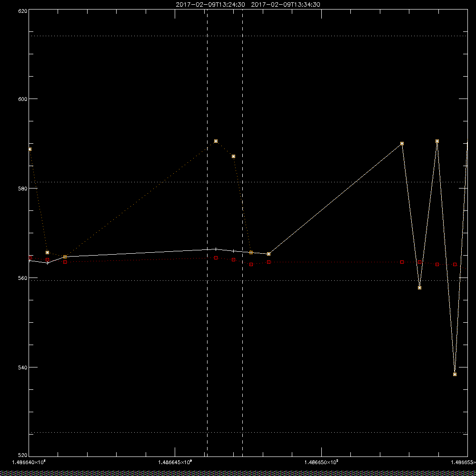The width and height of the screenshot is (476, 476).
Task: Pick the lowest orange data point near 538
Action: (455, 374)
